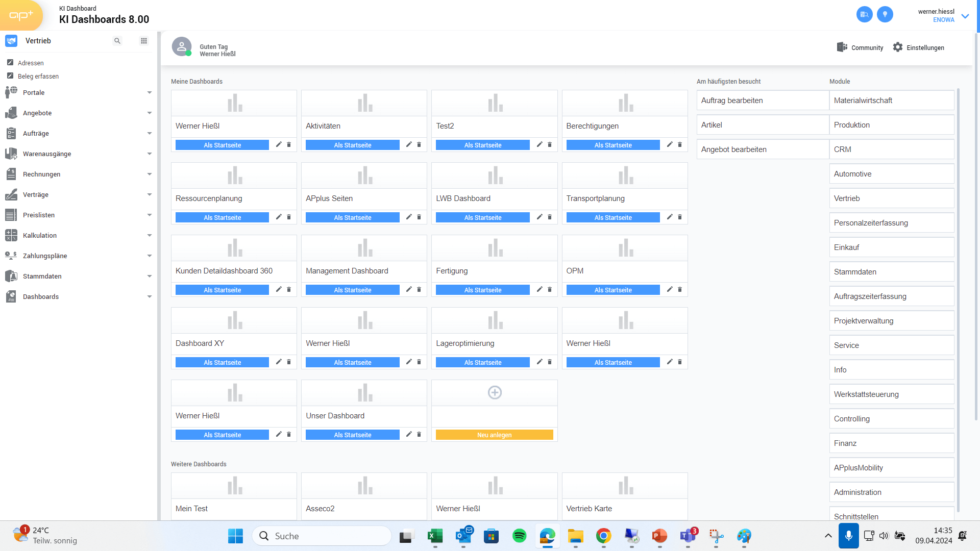Open the module grid icon in sidebar
Viewport: 980px width, 551px height.
(144, 41)
